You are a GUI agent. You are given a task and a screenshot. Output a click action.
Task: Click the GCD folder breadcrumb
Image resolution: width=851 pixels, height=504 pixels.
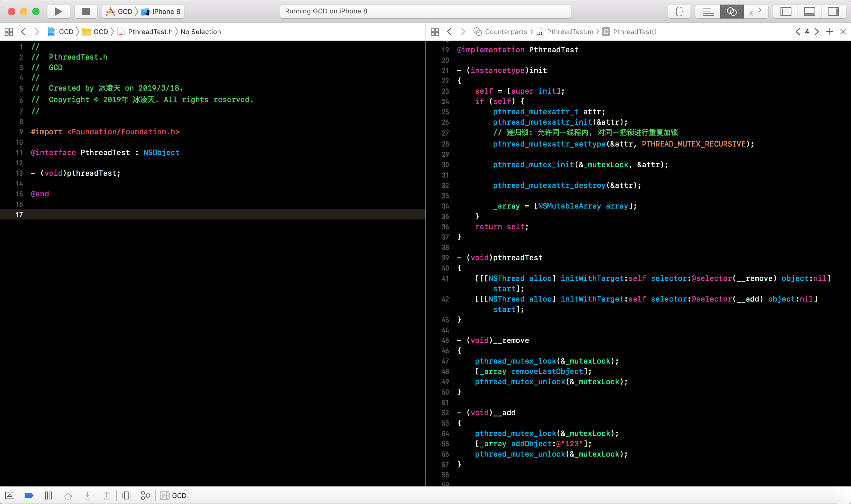95,32
